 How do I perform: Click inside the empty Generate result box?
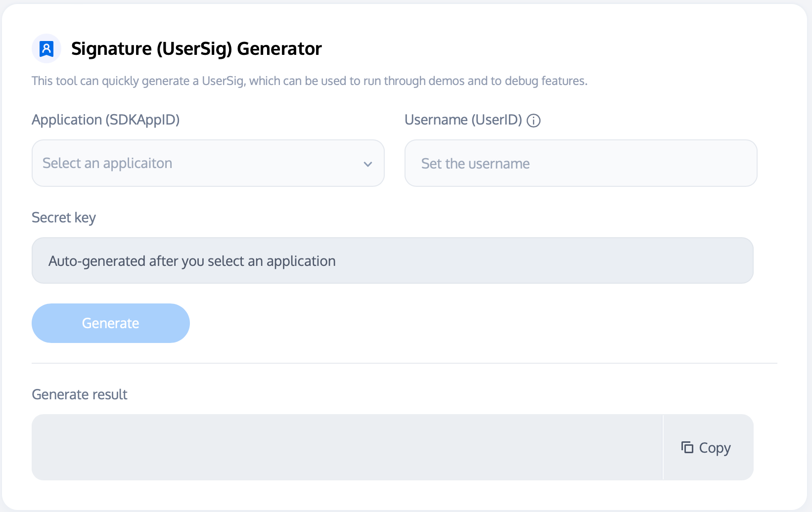tap(346, 447)
